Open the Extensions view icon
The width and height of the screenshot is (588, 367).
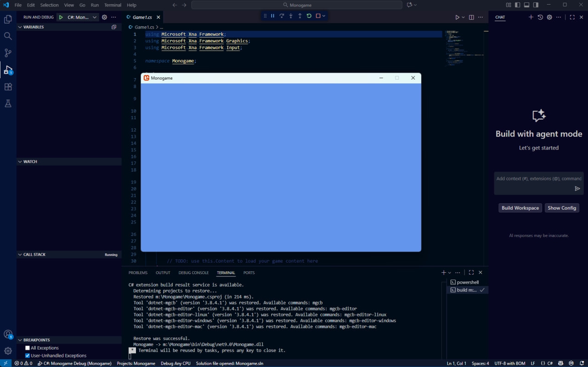click(x=7, y=86)
